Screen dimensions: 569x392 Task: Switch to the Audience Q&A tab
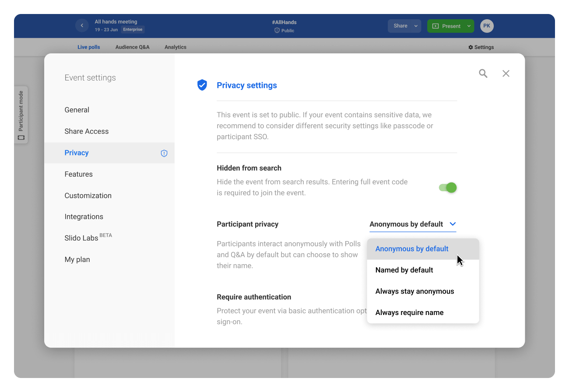132,47
